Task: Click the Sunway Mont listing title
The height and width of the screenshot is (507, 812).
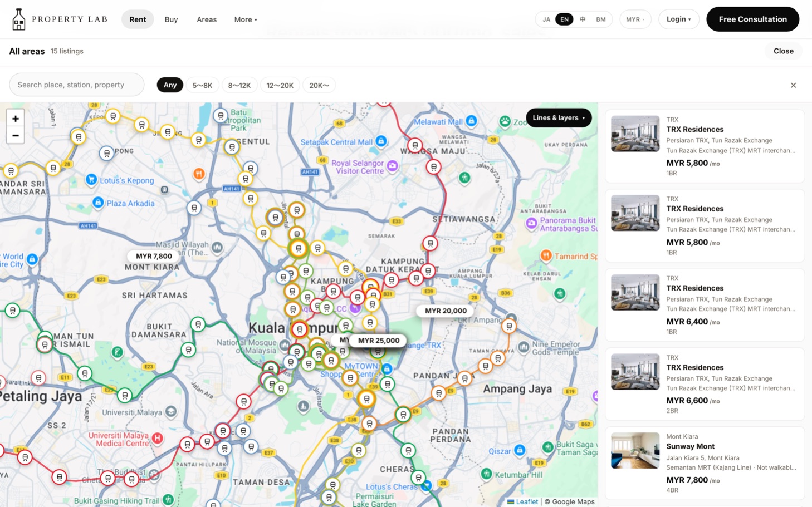Action: click(x=690, y=446)
